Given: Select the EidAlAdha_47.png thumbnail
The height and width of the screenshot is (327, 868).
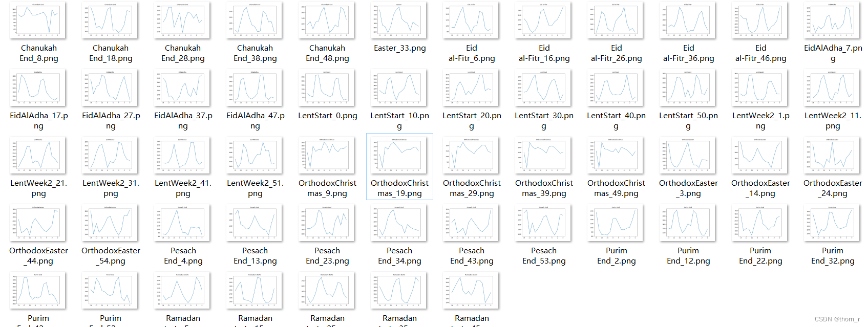Looking at the screenshot, I should 255,88.
